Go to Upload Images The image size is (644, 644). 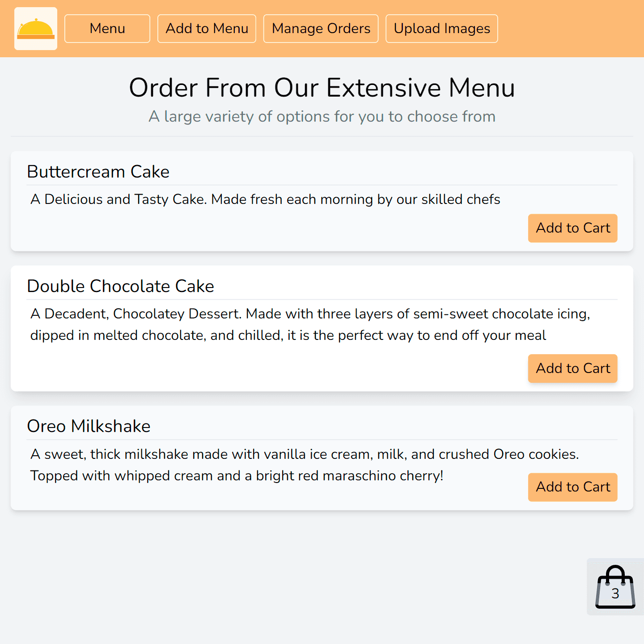point(442,29)
